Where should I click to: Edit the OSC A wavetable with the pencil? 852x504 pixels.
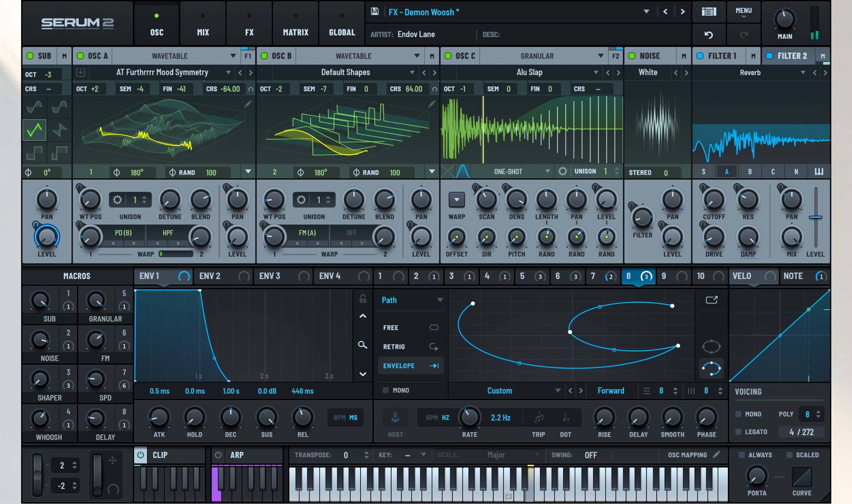point(248,104)
